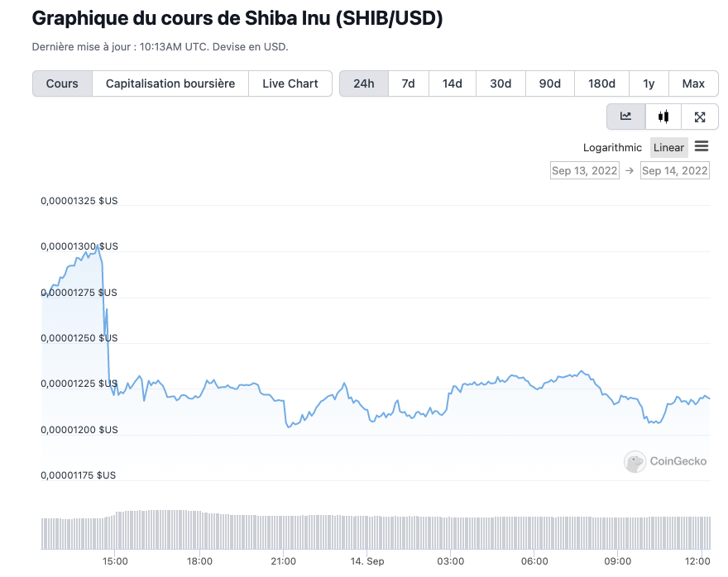Switch to 30d time range
This screenshot has width=728, height=577.
coord(500,83)
